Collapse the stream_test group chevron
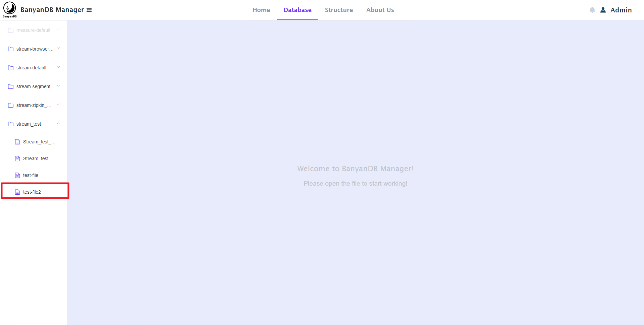The image size is (644, 325). click(x=58, y=123)
